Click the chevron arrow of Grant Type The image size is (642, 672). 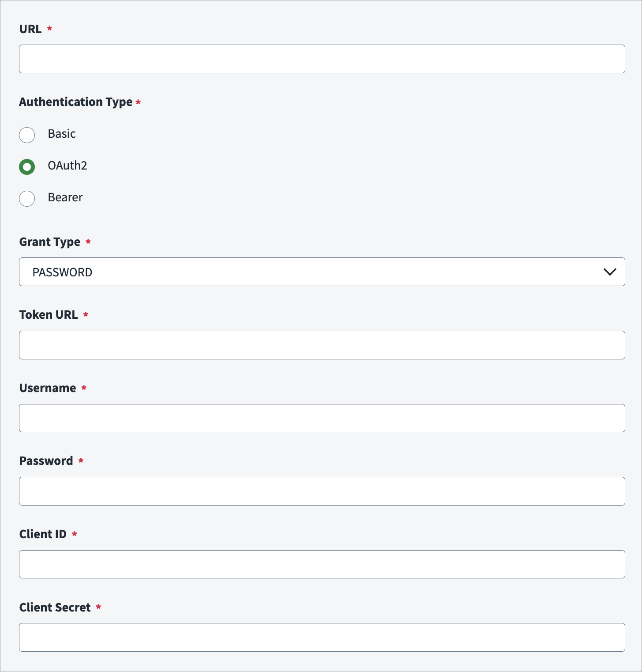point(610,272)
